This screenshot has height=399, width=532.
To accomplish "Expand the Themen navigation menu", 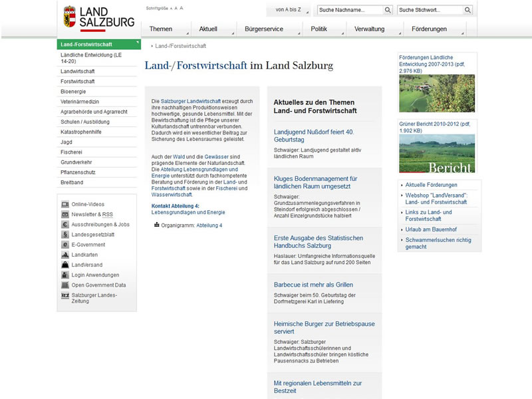I will 161,29.
